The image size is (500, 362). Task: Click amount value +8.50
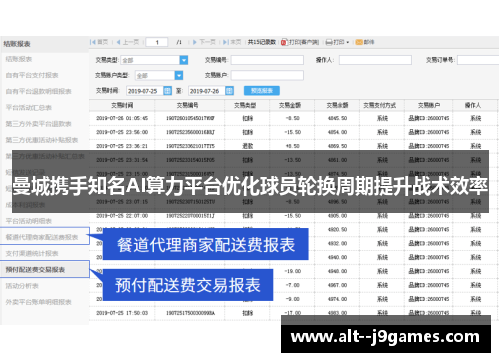tap(293, 146)
